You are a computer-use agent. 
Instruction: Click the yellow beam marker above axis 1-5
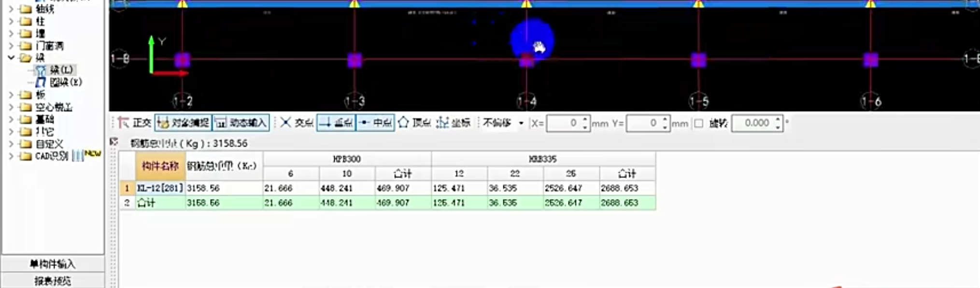point(698,4)
